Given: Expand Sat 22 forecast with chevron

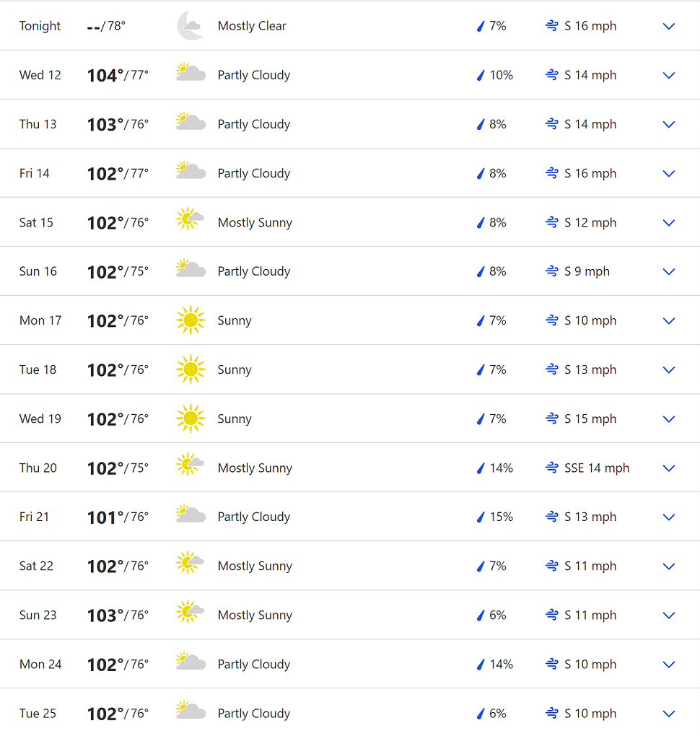Looking at the screenshot, I should click(668, 566).
